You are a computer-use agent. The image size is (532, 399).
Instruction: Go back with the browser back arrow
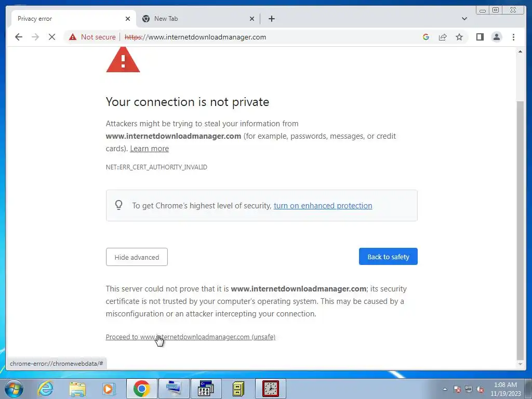19,37
